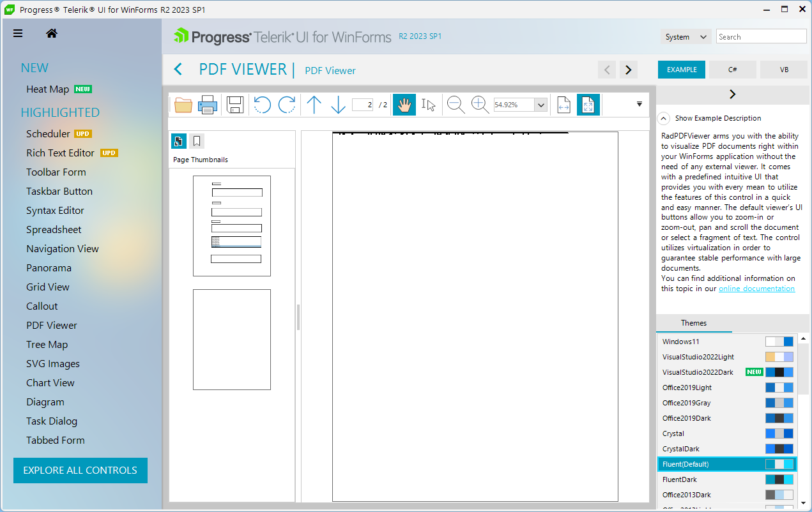Apply the VisualStudio2022Dark theme
Image resolution: width=812 pixels, height=512 pixels.
click(x=727, y=372)
